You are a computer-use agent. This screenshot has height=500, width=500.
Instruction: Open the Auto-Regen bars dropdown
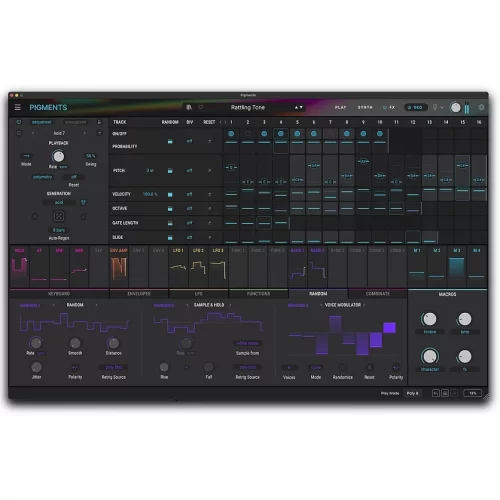pyautogui.click(x=59, y=230)
